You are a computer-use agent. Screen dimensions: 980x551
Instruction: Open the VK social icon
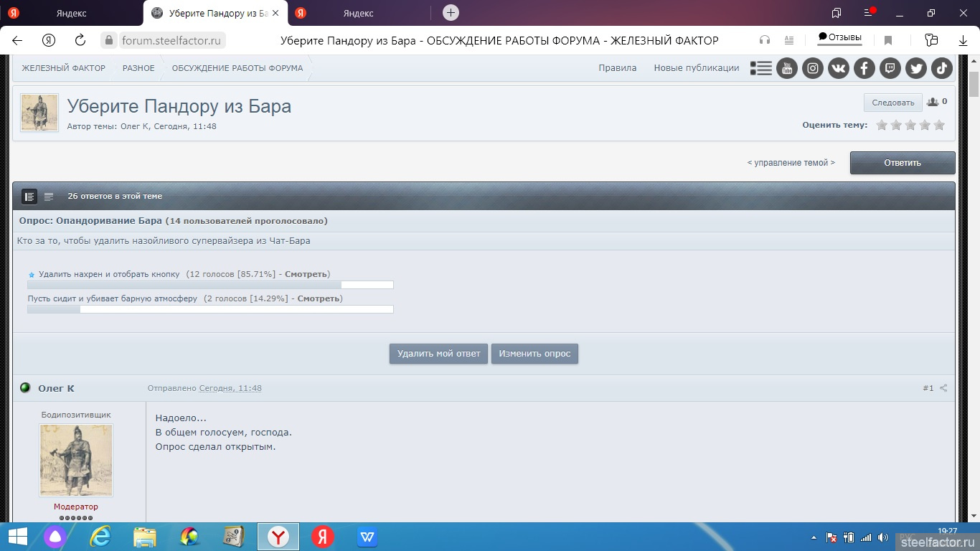(838, 68)
